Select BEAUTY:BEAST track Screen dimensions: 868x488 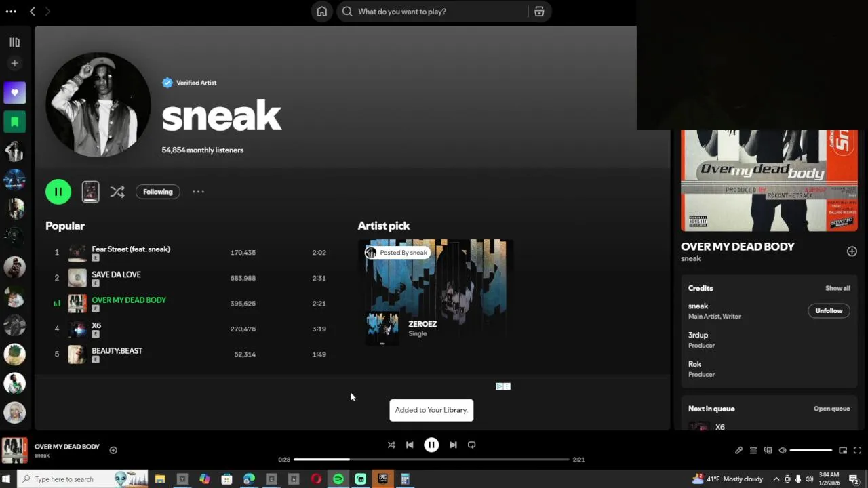click(x=190, y=354)
